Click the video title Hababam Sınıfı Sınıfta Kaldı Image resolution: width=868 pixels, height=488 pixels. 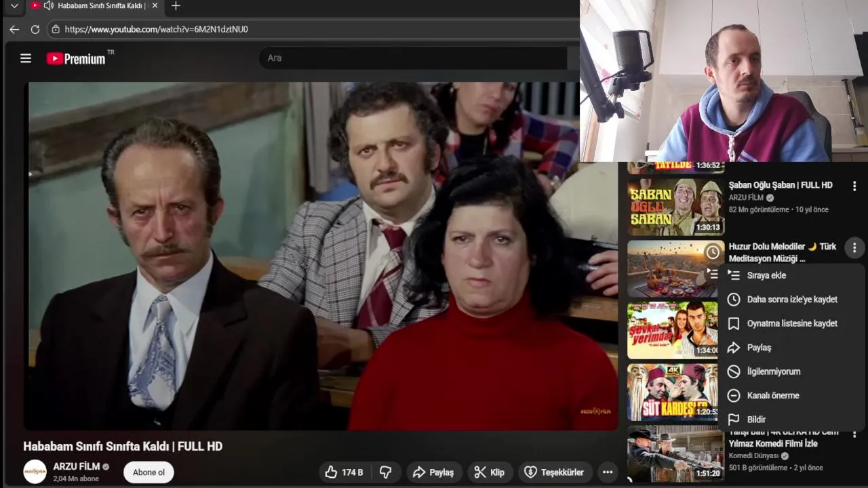tap(123, 447)
